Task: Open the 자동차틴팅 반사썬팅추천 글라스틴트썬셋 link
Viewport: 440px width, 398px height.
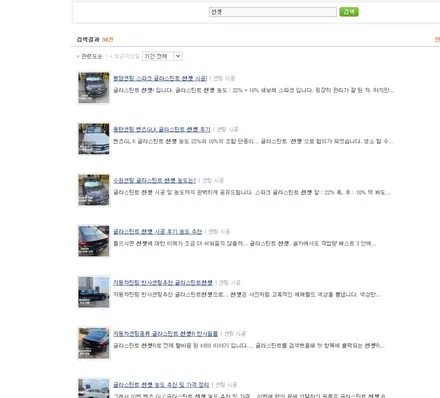Action: pyautogui.click(x=163, y=282)
